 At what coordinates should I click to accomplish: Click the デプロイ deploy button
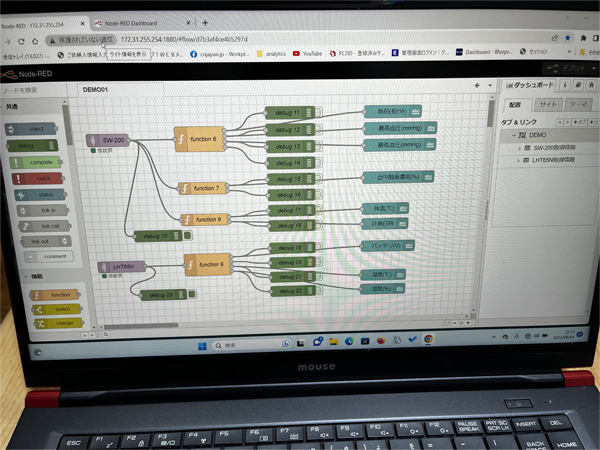(566, 68)
